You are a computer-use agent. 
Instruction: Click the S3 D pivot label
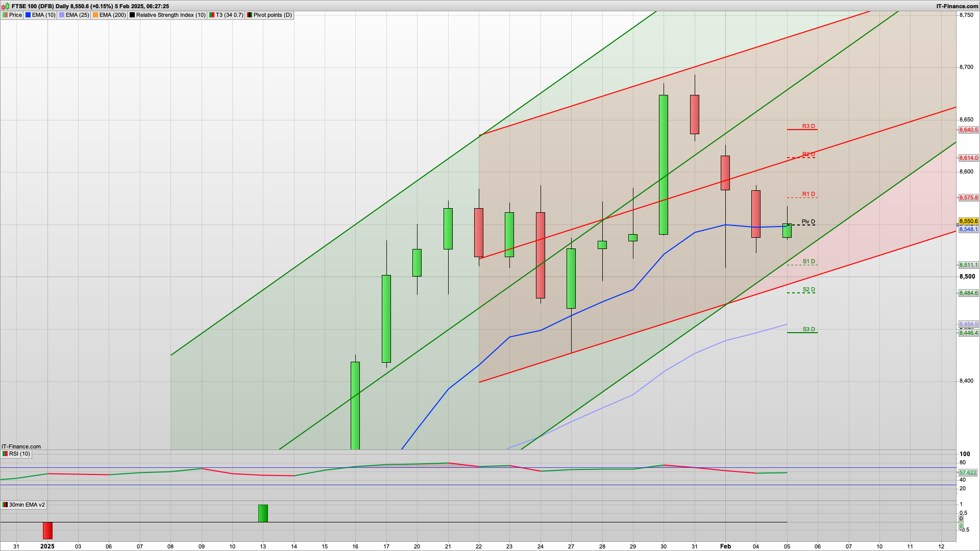coord(808,329)
